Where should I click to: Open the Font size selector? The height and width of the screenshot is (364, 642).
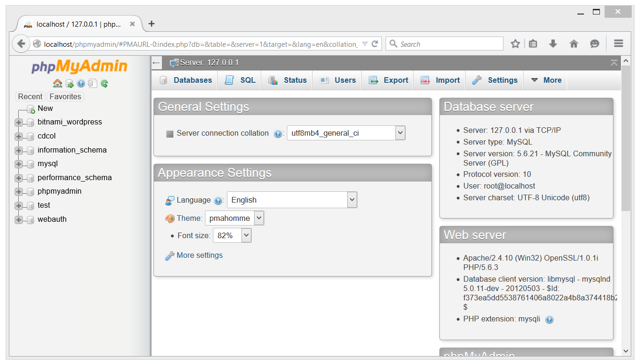232,235
